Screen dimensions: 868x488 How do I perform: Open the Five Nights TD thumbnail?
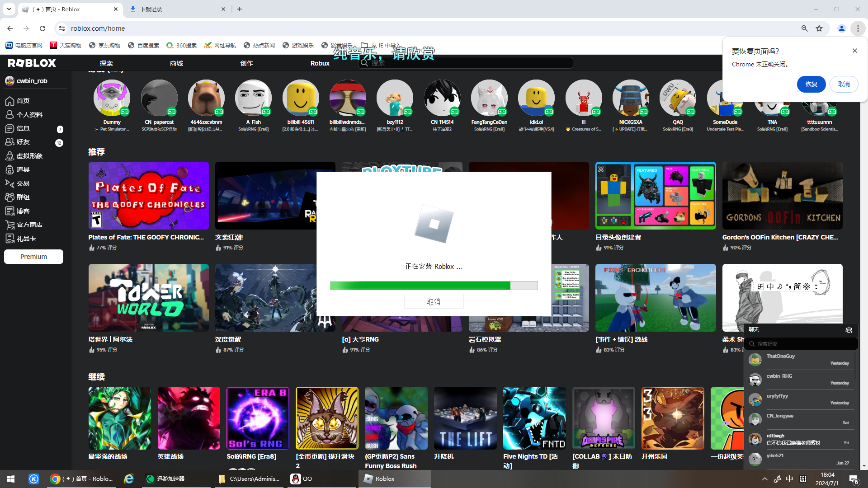point(534,418)
